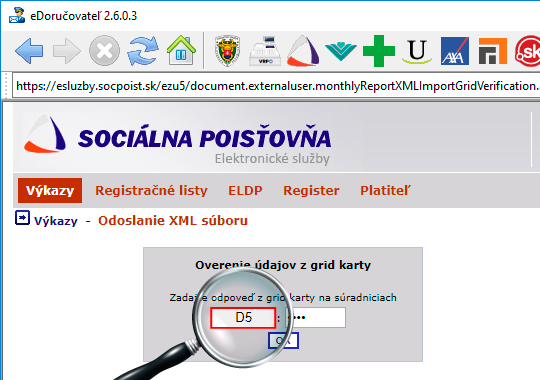The width and height of the screenshot is (540, 380).
Task: Open the teal heart chevron insurer shortcut
Action: (341, 51)
